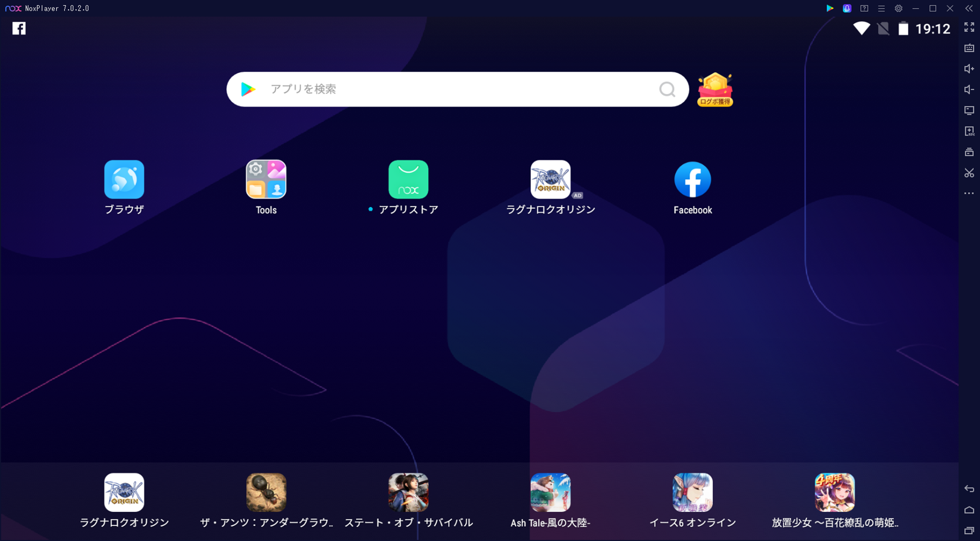This screenshot has width=980, height=541.
Task: Open NoxPlayer settings gear
Action: 898,8
